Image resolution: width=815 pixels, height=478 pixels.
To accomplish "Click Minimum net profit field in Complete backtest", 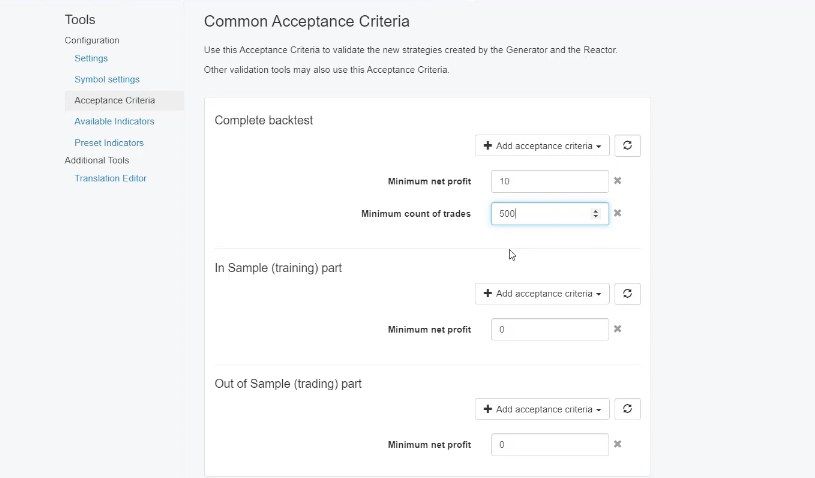I will click(549, 181).
